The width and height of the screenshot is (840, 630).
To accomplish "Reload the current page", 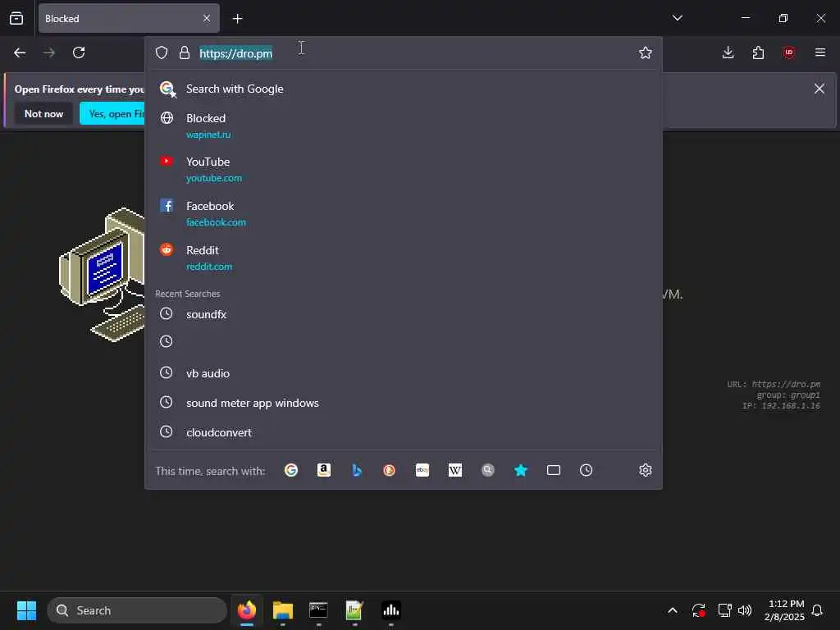I will click(79, 52).
